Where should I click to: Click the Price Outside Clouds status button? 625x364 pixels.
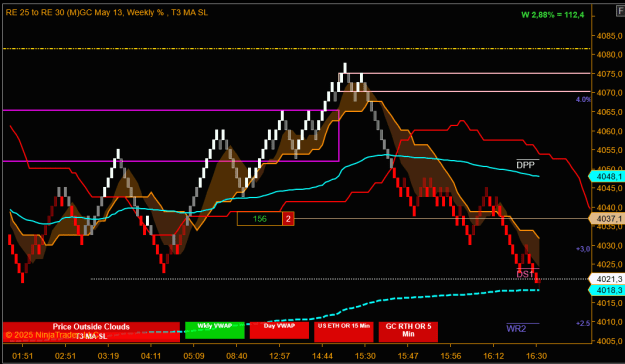[91, 332]
